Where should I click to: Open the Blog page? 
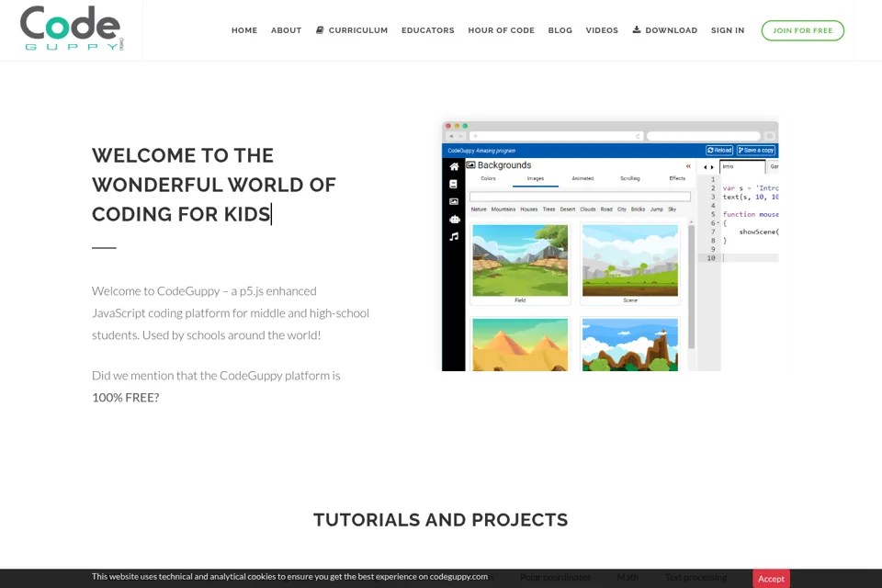(x=560, y=30)
